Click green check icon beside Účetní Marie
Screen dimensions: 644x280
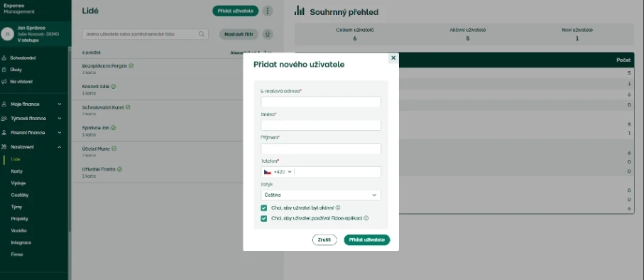click(x=114, y=149)
